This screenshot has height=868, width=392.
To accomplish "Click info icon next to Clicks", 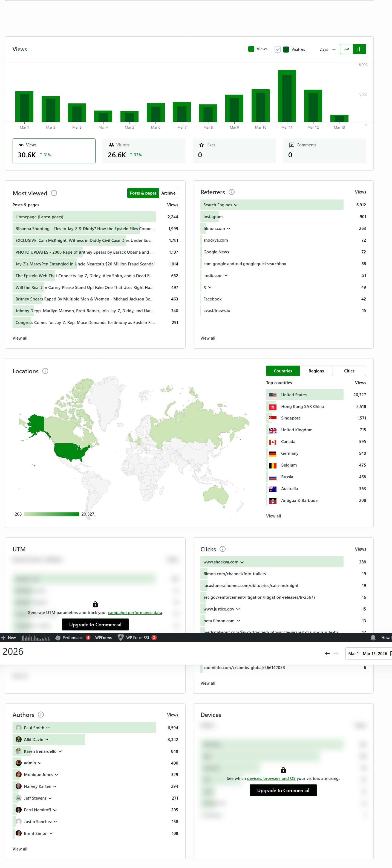I will click(223, 549).
